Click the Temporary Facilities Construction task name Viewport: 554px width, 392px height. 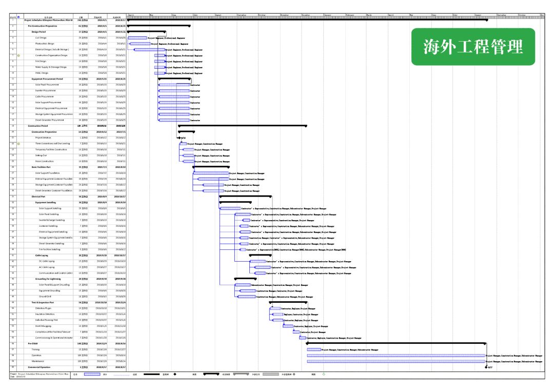pos(51,149)
